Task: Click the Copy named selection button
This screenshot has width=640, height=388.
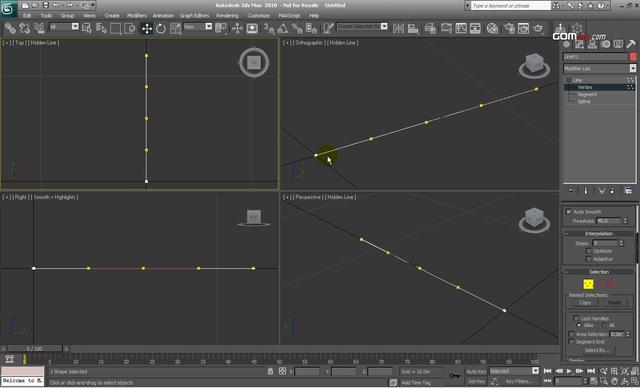Action: [585, 303]
